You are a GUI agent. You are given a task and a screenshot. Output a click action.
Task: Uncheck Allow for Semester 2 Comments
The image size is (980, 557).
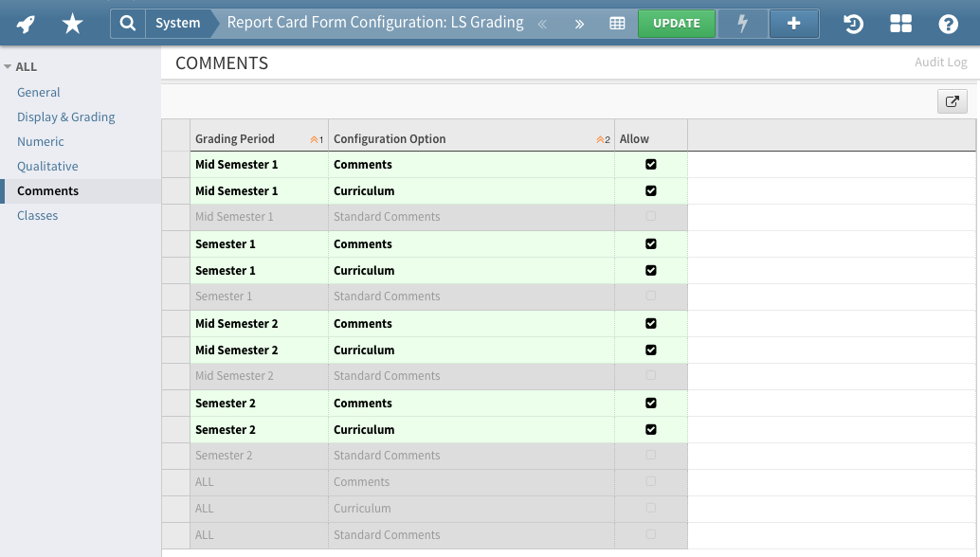pos(650,403)
